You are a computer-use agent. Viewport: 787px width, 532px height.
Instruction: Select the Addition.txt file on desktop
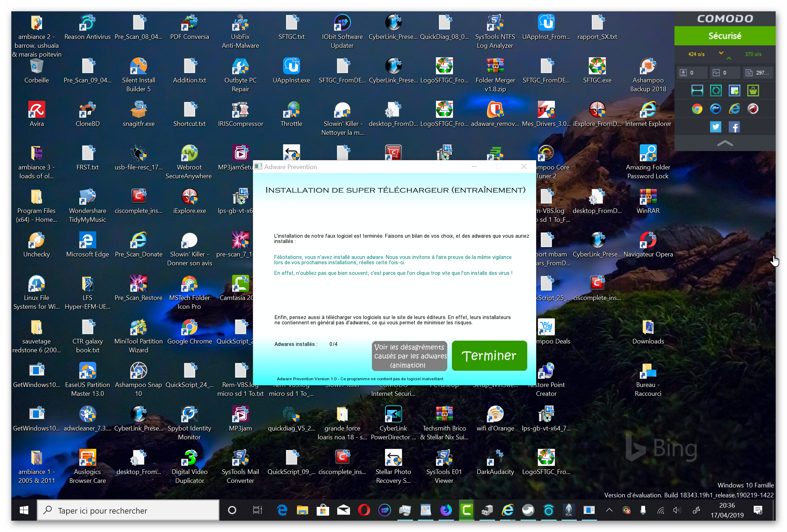(189, 71)
